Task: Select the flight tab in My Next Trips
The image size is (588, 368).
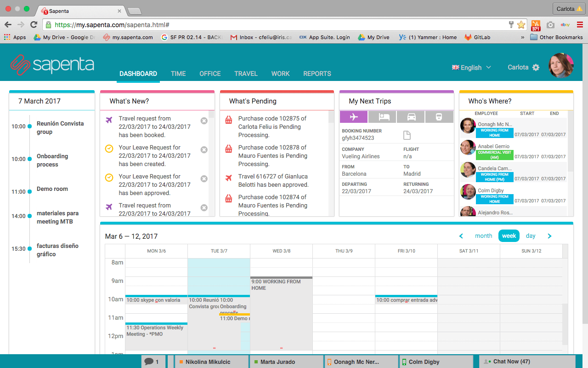Action: [x=354, y=117]
